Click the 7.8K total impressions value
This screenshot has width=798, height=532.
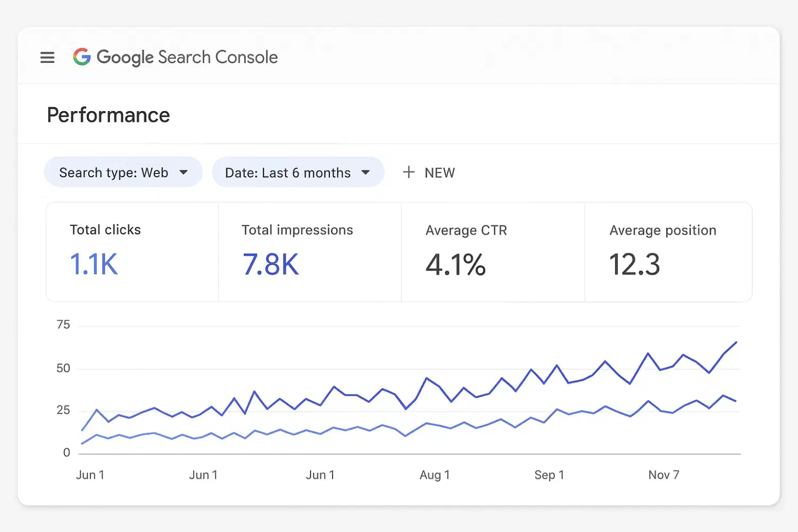tap(271, 264)
